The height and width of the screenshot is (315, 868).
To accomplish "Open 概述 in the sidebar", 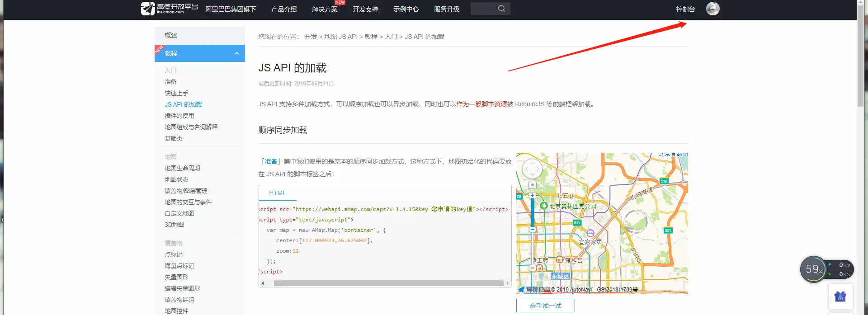I will click(x=200, y=35).
